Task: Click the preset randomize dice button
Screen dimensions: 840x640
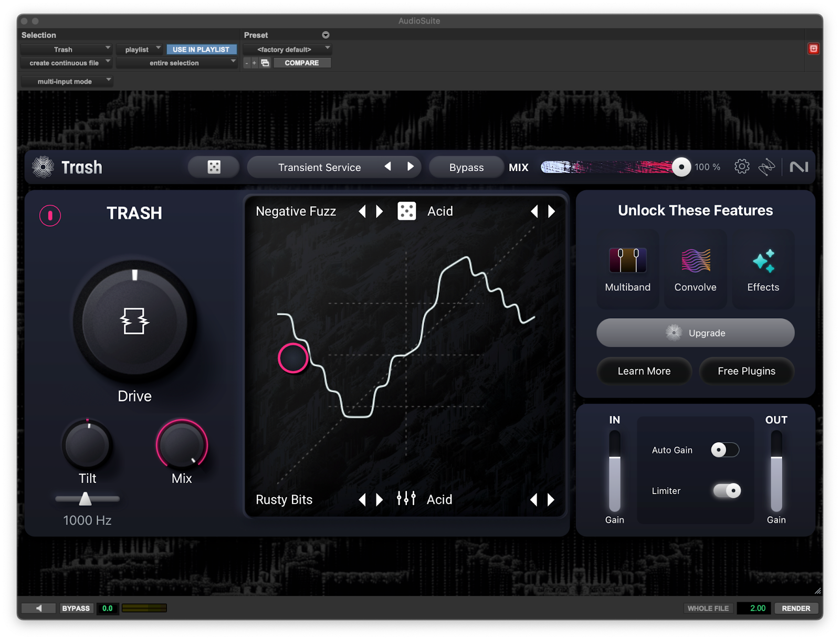Action: point(214,167)
